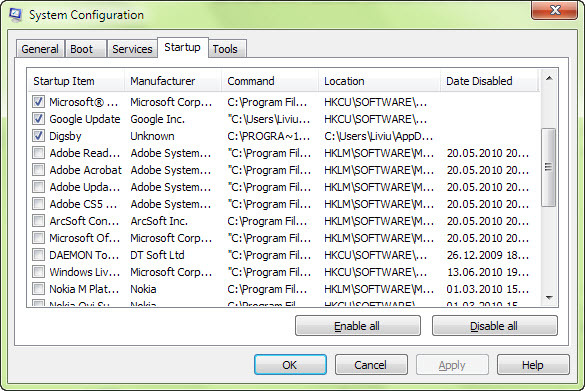Sort by the Manufacturer column header
Viewport: 585px width, 391px height.
pyautogui.click(x=173, y=81)
